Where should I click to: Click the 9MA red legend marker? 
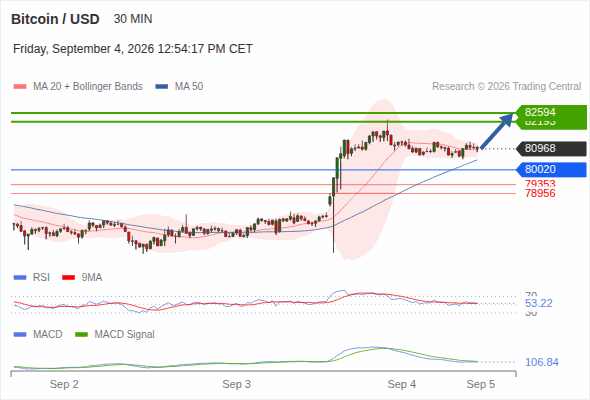point(68,278)
